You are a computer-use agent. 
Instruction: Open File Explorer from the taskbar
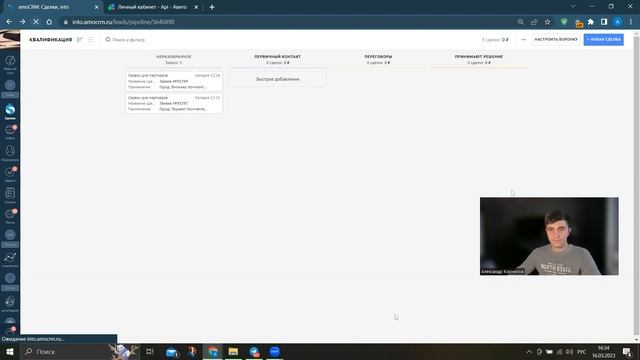coord(233,351)
